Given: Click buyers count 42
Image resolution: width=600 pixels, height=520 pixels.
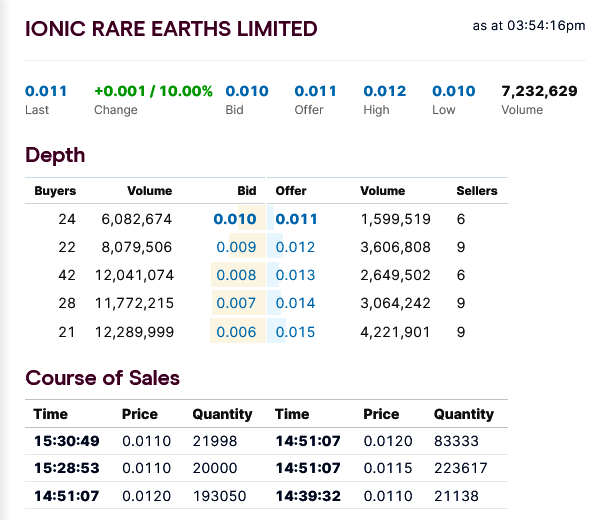Looking at the screenshot, I should coord(67,275).
